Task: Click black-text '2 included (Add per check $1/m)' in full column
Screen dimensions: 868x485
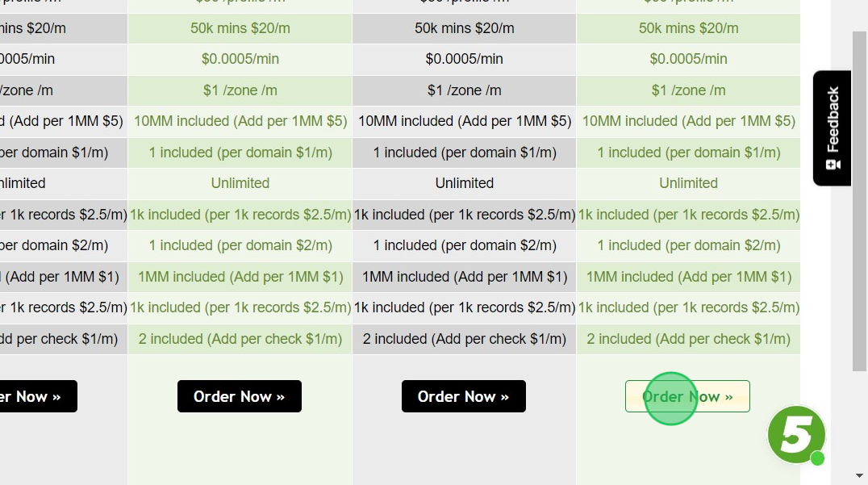Action: [x=464, y=339]
